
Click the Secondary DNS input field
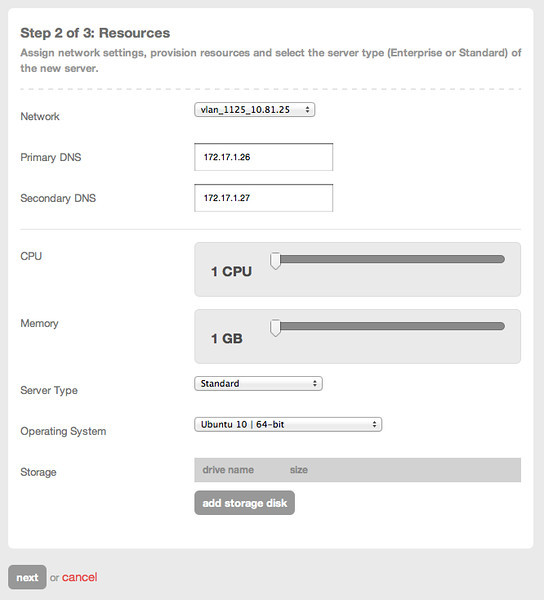[x=264, y=198]
